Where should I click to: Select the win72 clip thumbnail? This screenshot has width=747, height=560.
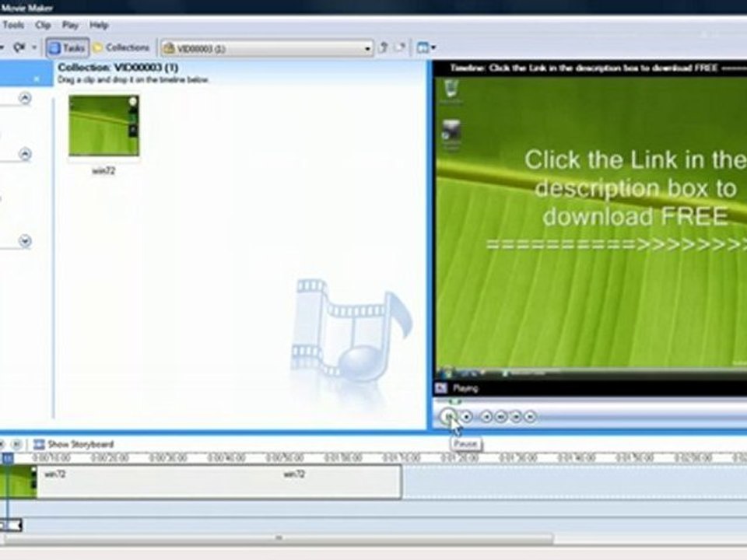pos(103,125)
